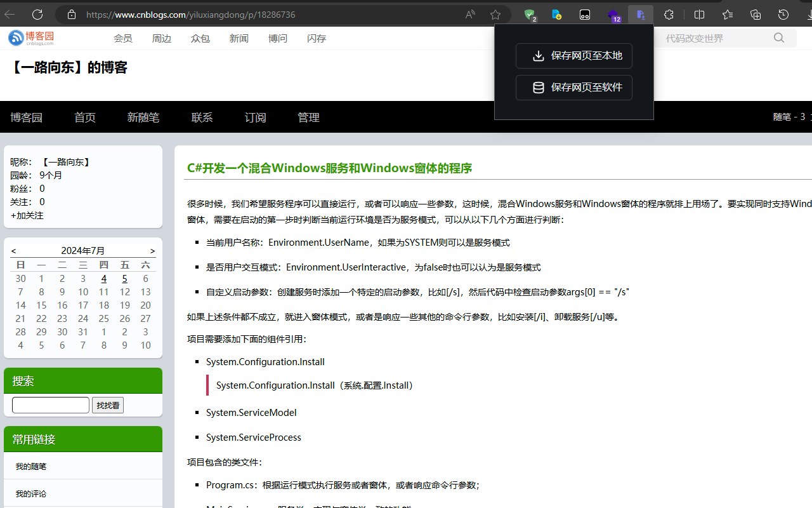The image size is (812, 508).
Task: Open the purple extension showing 12 notifications
Action: (613, 14)
